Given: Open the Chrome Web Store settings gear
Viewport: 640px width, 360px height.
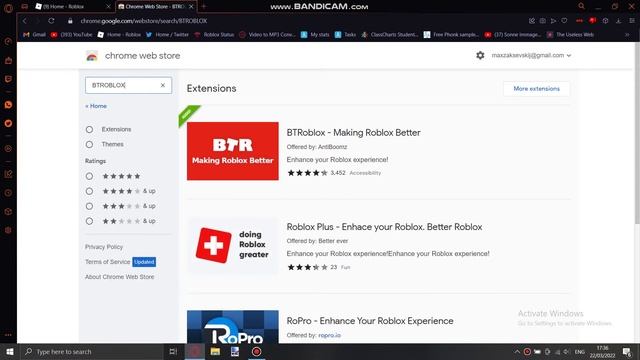Looking at the screenshot, I should pyautogui.click(x=480, y=55).
